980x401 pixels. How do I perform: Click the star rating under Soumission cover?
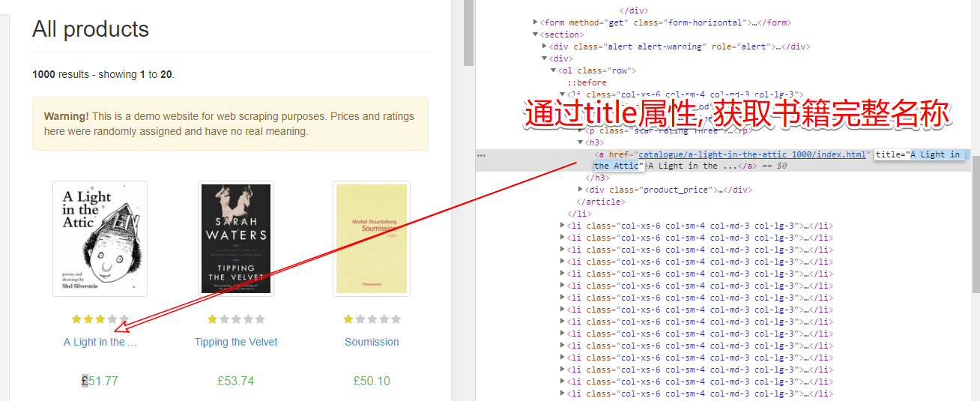click(x=372, y=319)
